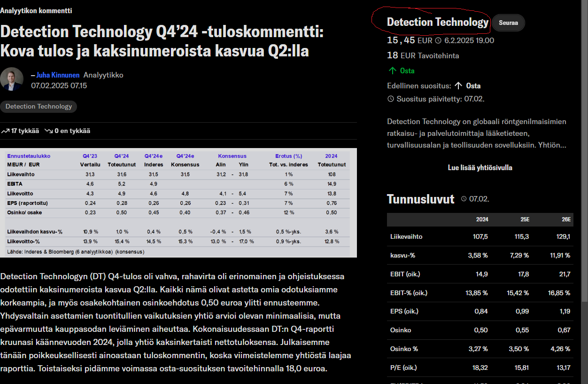Click the clock icon next to 6.2.2025 19.00
The height and width of the screenshot is (384, 588).
[438, 40]
